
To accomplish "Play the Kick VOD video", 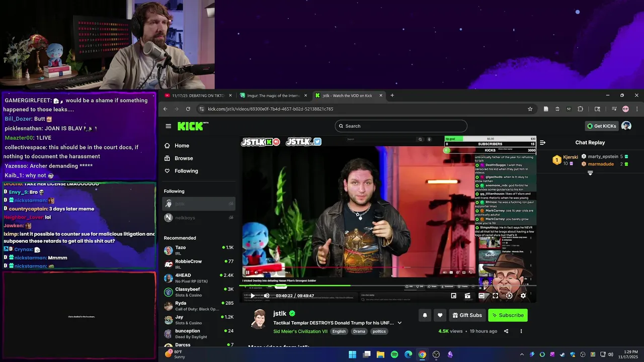I will 253,296.
